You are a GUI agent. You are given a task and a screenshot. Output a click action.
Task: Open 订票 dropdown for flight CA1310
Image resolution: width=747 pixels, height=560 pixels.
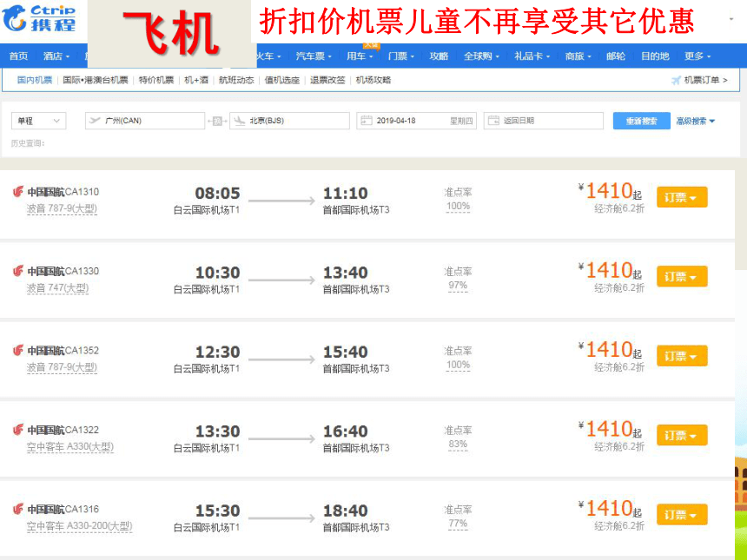[682, 197]
